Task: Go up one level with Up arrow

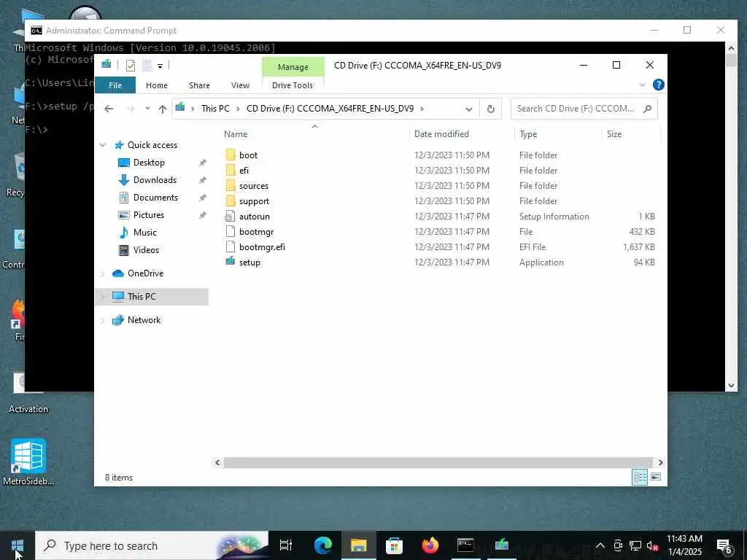Action: (x=163, y=109)
